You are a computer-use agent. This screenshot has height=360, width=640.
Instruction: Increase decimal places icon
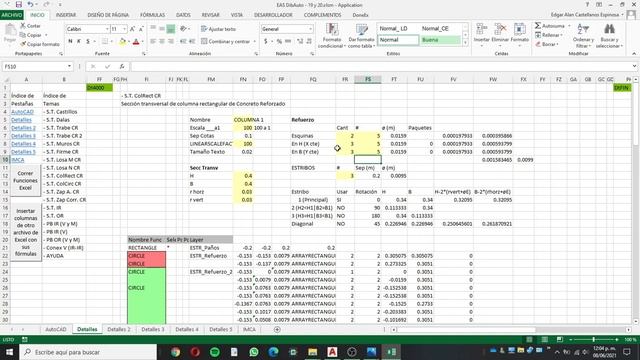(x=300, y=41)
